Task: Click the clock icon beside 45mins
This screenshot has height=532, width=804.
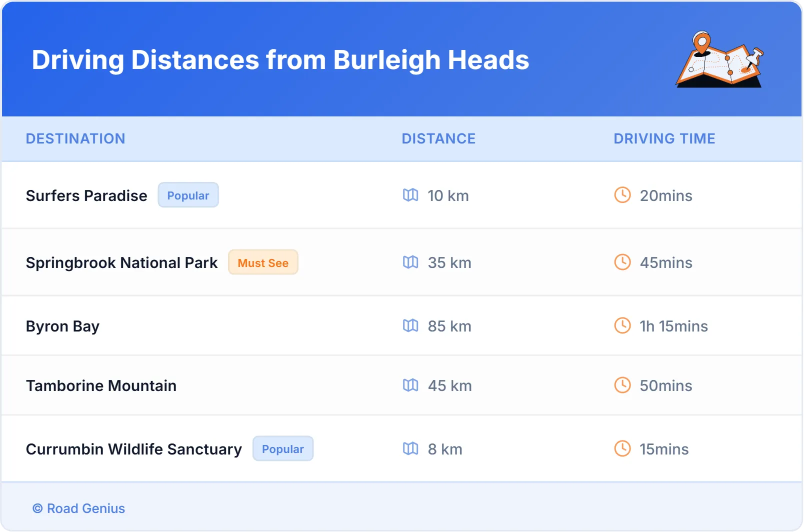Action: [622, 262]
